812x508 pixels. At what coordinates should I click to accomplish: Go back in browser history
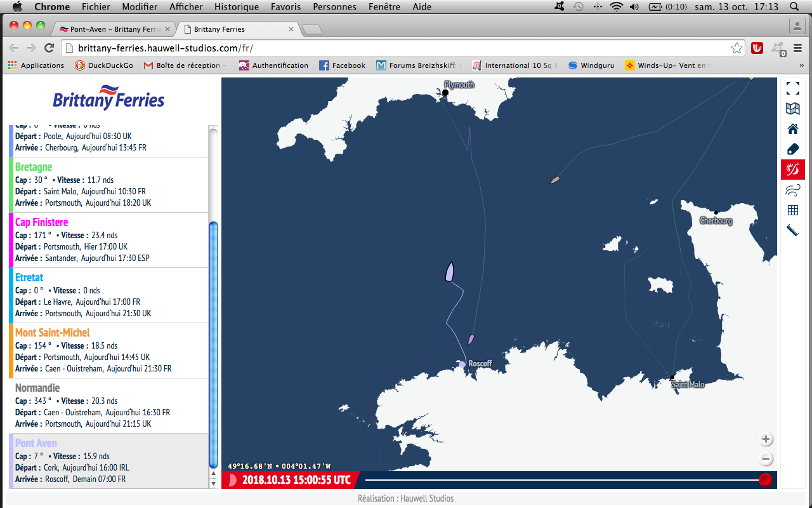click(x=13, y=48)
